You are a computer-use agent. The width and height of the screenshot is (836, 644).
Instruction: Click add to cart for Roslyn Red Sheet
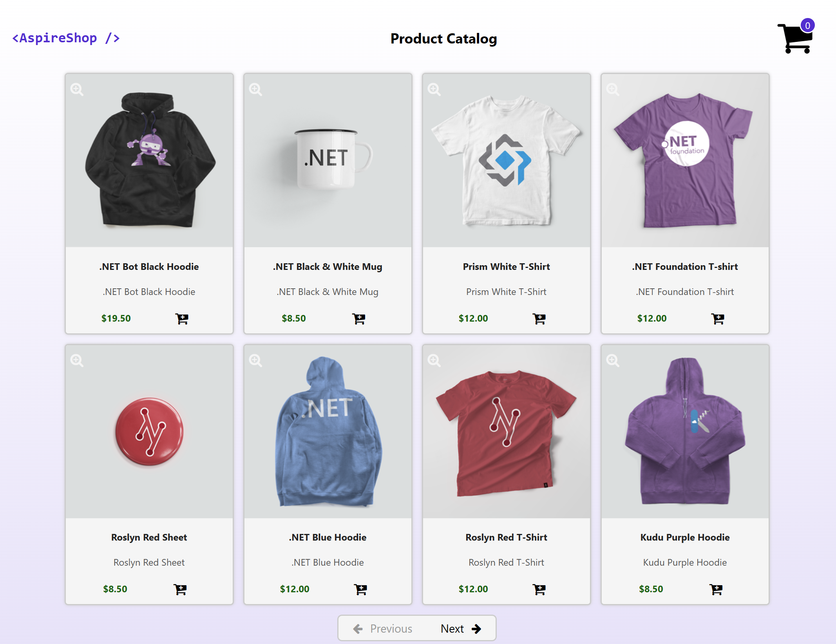click(x=181, y=588)
